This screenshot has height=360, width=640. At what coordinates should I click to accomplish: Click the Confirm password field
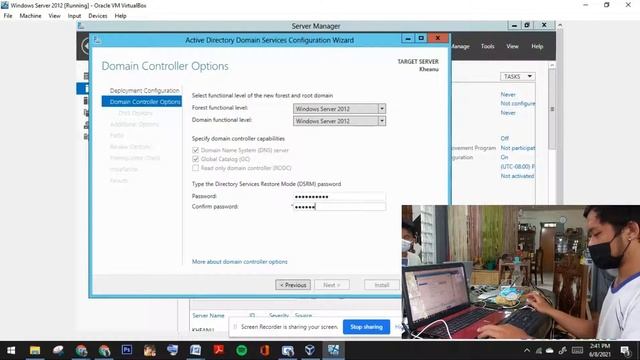click(x=339, y=207)
